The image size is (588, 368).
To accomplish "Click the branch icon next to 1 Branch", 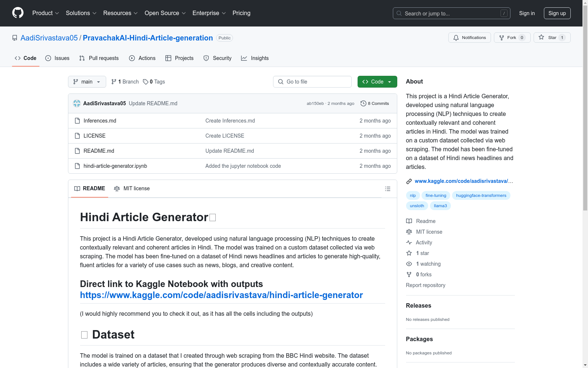I will coord(114,82).
